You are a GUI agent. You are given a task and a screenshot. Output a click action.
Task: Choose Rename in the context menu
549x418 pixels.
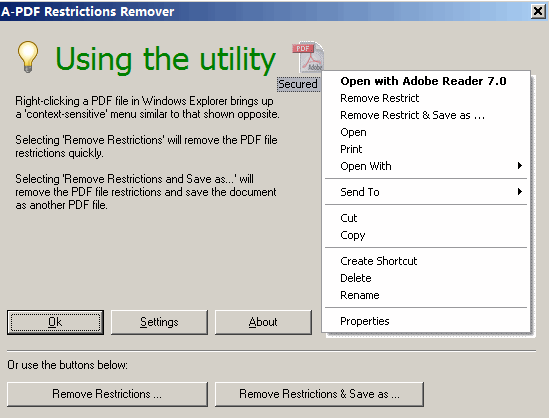pos(426,295)
